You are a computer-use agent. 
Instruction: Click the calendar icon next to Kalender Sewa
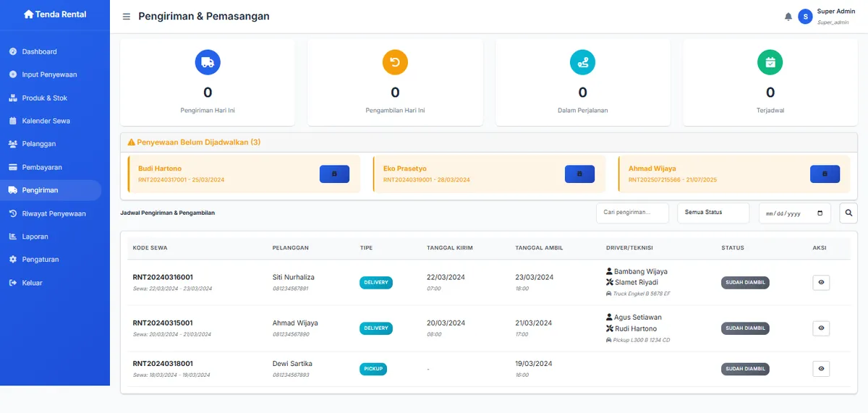pos(13,121)
